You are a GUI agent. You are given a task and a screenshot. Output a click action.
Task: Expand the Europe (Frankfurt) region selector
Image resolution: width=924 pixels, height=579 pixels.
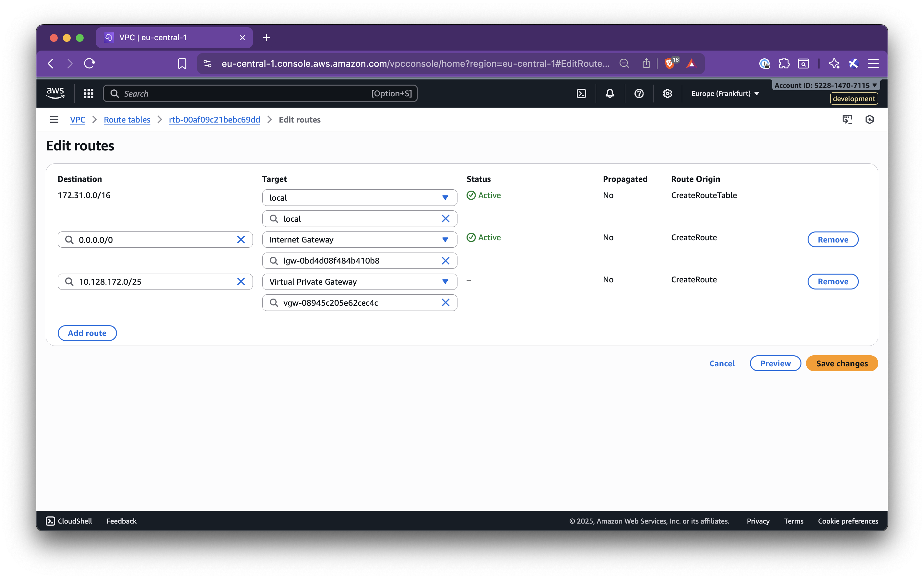[725, 93]
